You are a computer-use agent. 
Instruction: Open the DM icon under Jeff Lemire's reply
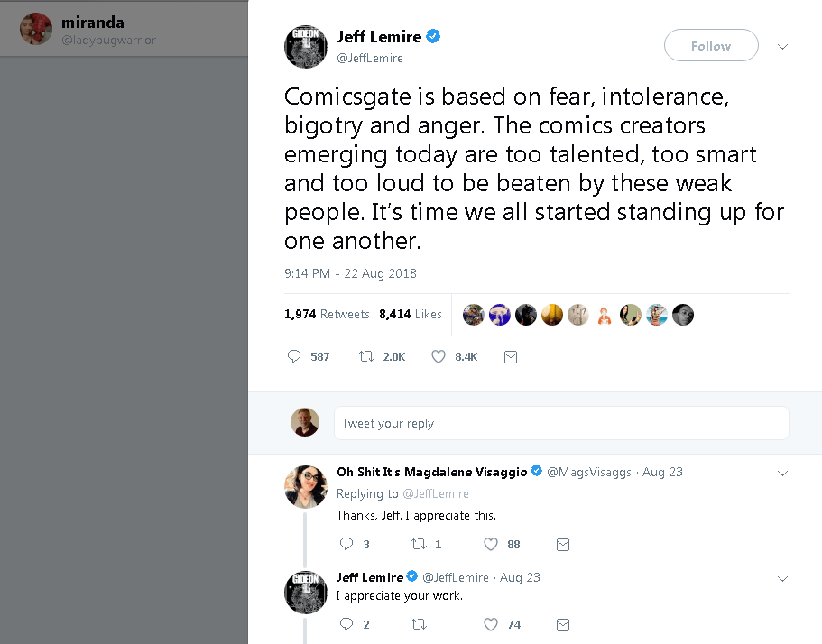(563, 624)
